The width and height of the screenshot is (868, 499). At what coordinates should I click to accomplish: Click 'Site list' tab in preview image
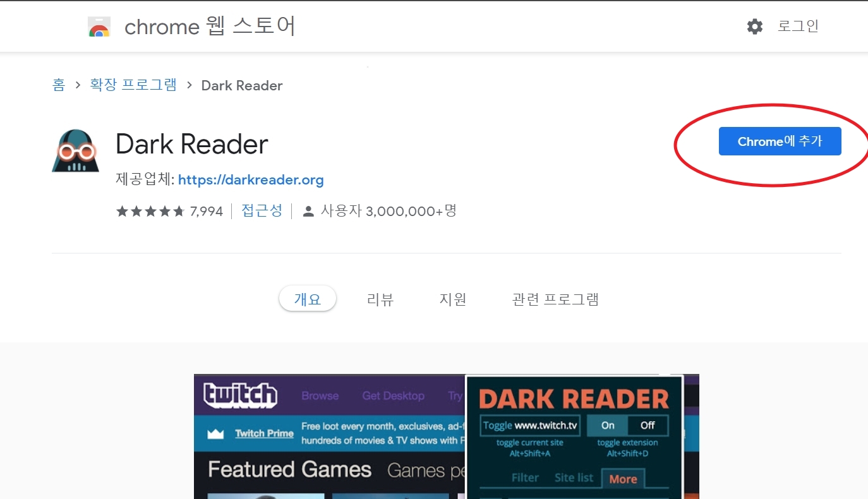coord(574,478)
